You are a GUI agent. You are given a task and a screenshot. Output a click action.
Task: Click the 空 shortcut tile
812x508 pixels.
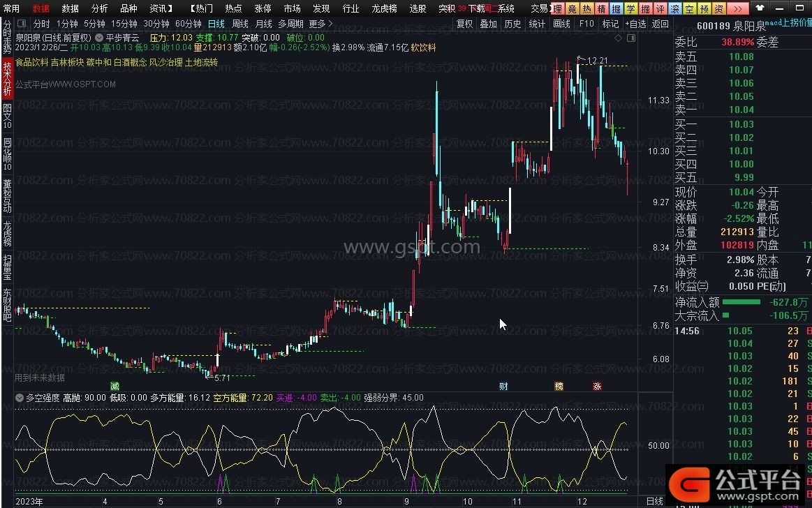689,8
